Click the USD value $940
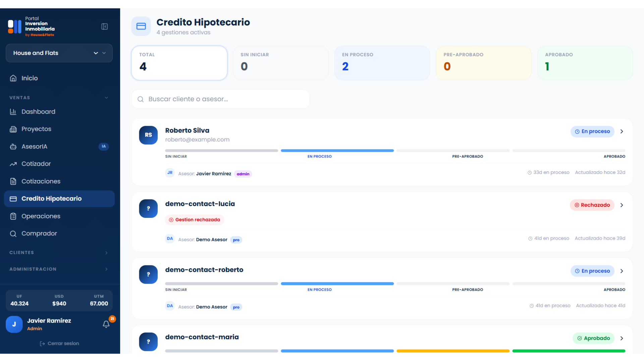The height and width of the screenshot is (362, 644). (x=59, y=304)
